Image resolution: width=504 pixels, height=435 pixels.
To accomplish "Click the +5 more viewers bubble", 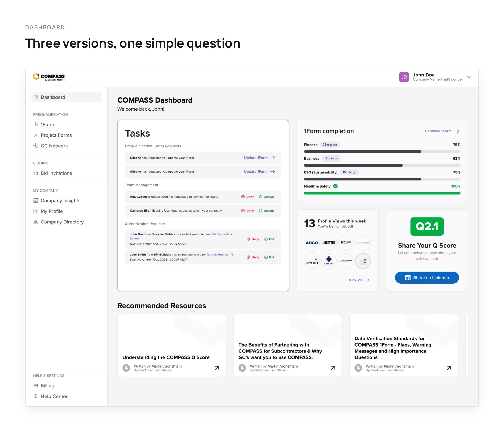I will pos(363,261).
